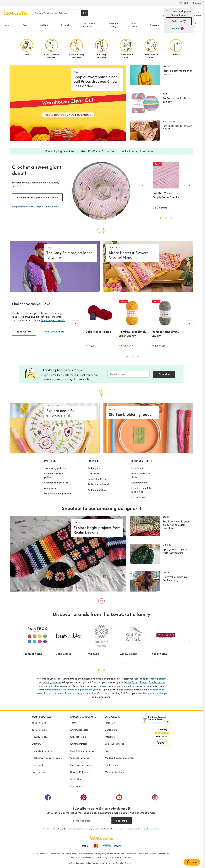Screen dimensions: 205x868
Task: Select the Cross Stitch Kits icon
Action: pos(126,45)
